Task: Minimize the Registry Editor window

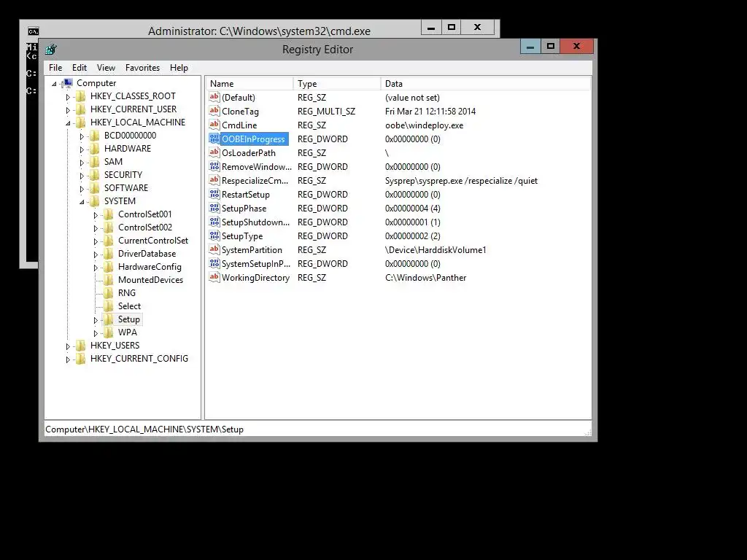Action: pos(530,46)
